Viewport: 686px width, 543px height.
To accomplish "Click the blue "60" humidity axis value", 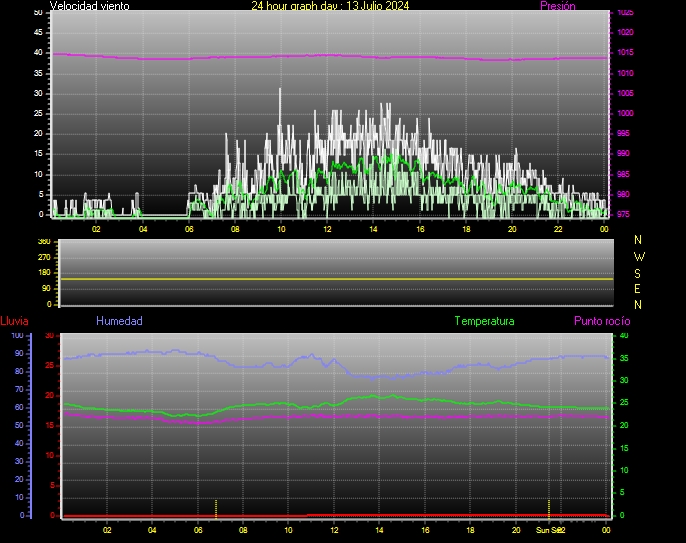I will 19,407.
